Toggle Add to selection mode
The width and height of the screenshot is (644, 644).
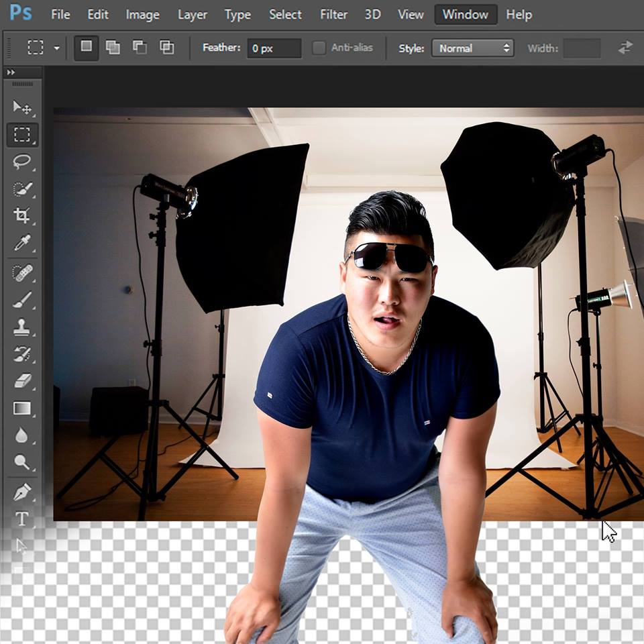click(113, 47)
